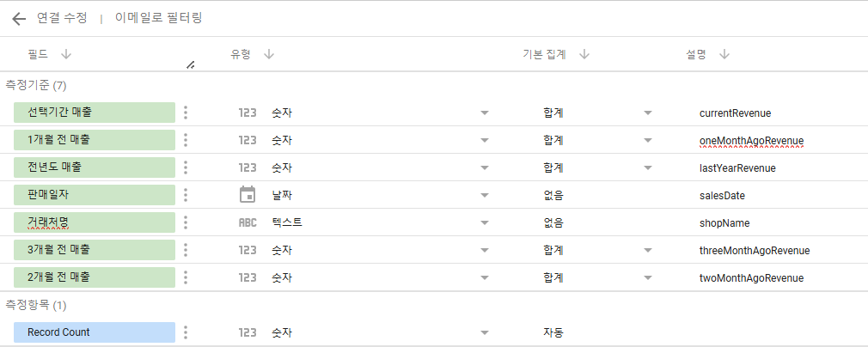Open type dropdown for Record Count

[x=485, y=332]
